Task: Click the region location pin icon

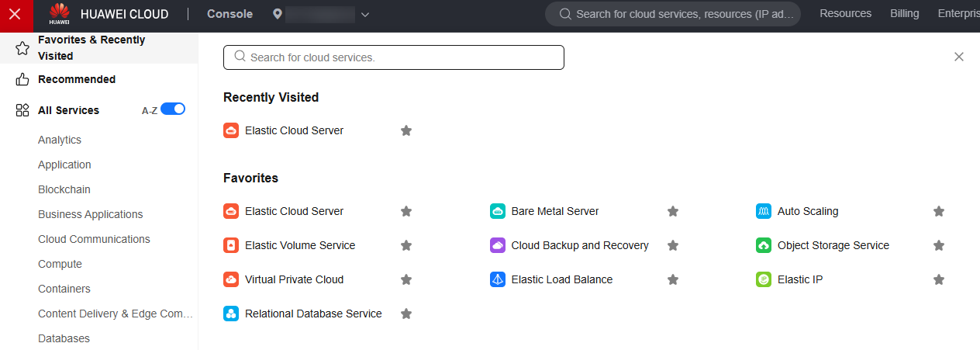Action: click(278, 14)
